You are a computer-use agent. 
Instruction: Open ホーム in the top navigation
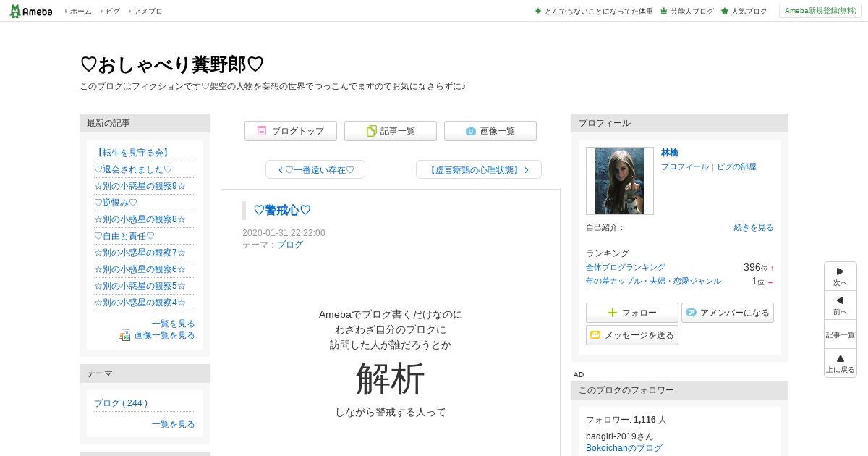point(80,12)
